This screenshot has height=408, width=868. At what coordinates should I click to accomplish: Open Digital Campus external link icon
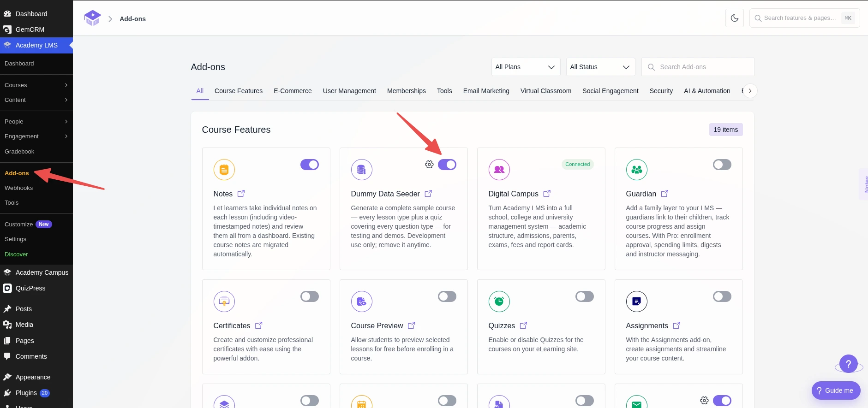pos(547,194)
